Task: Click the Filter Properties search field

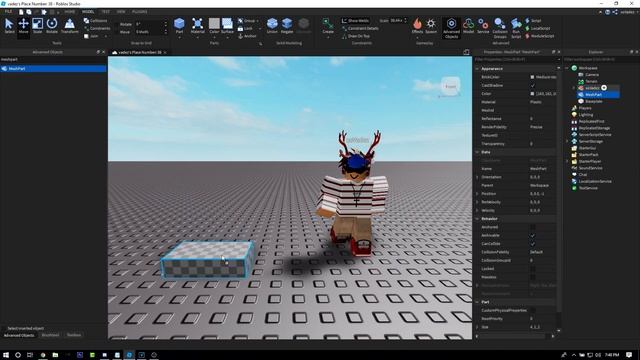Action: [x=516, y=60]
